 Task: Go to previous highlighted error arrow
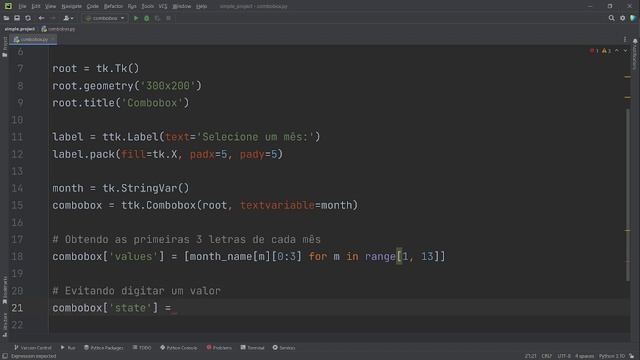[617, 51]
